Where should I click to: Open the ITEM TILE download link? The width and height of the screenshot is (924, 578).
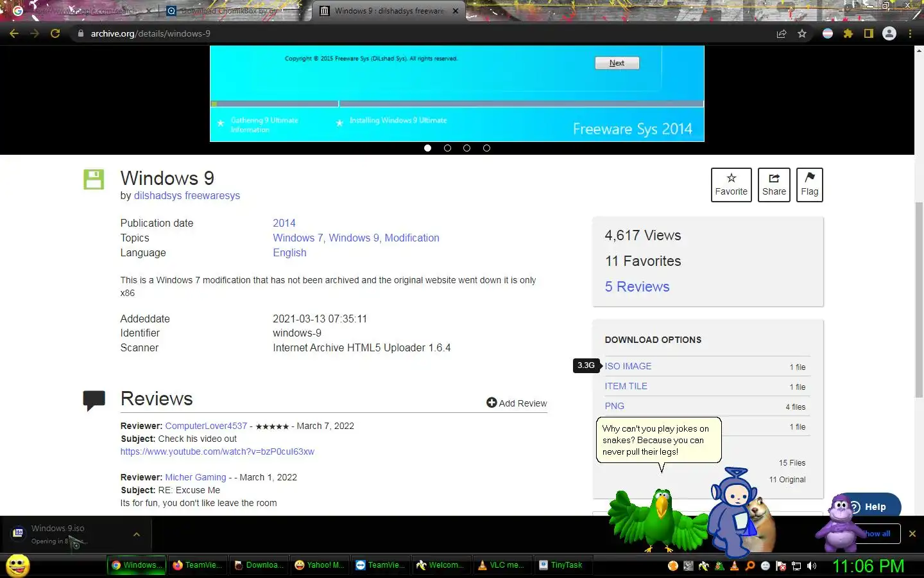click(626, 386)
